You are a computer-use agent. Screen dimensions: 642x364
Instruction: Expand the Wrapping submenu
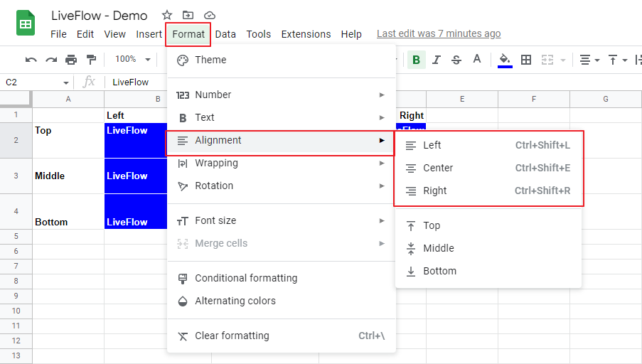click(x=282, y=163)
